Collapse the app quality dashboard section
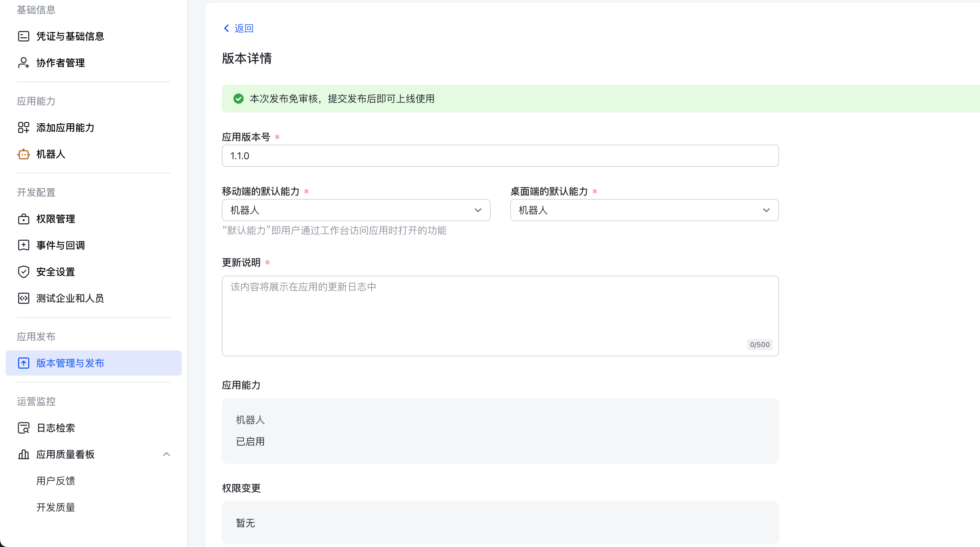The width and height of the screenshot is (980, 547). pyautogui.click(x=166, y=454)
